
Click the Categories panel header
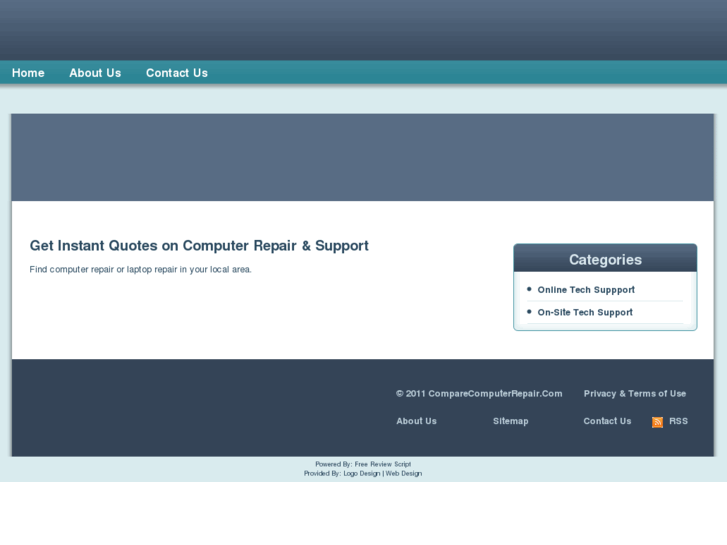(x=605, y=258)
